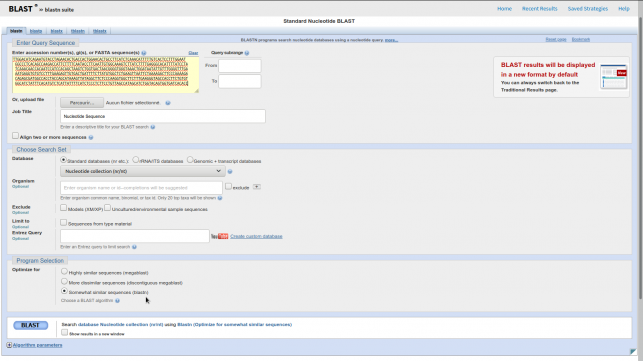The width and height of the screenshot is (643, 361).
Task: Click the Query subrange From field
Action: 239,66
